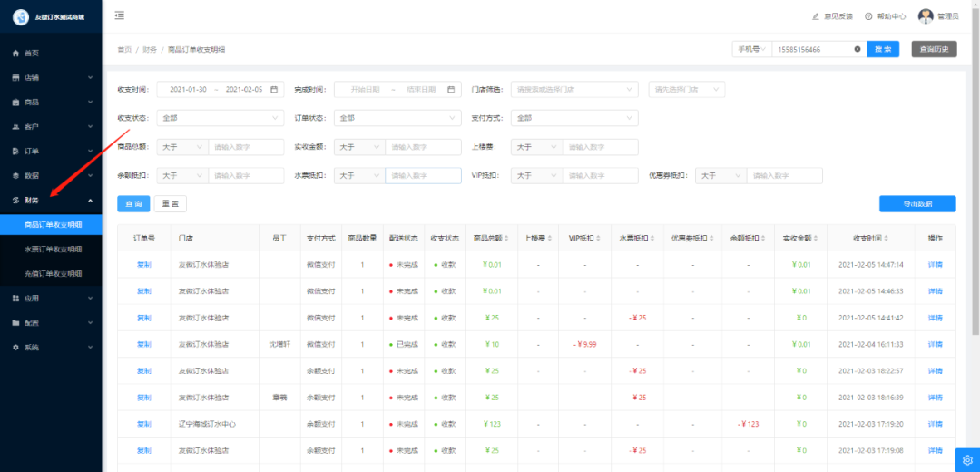
Task: Click the 应用 apps icon in sidebar
Action: (x=16, y=299)
